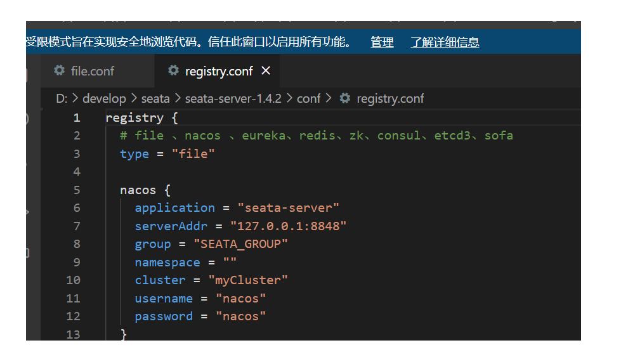Select seata-server-1.4.2 breadcrumb segment
621x364 pixels.
[233, 99]
